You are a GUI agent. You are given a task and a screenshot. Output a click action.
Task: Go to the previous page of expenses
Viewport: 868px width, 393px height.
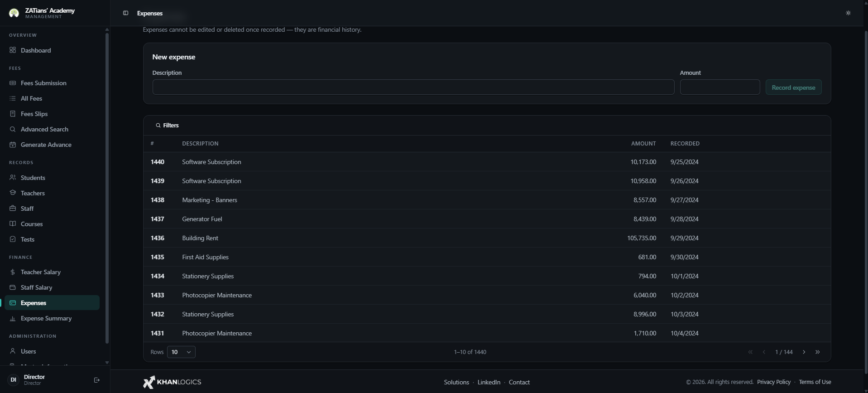click(x=764, y=352)
